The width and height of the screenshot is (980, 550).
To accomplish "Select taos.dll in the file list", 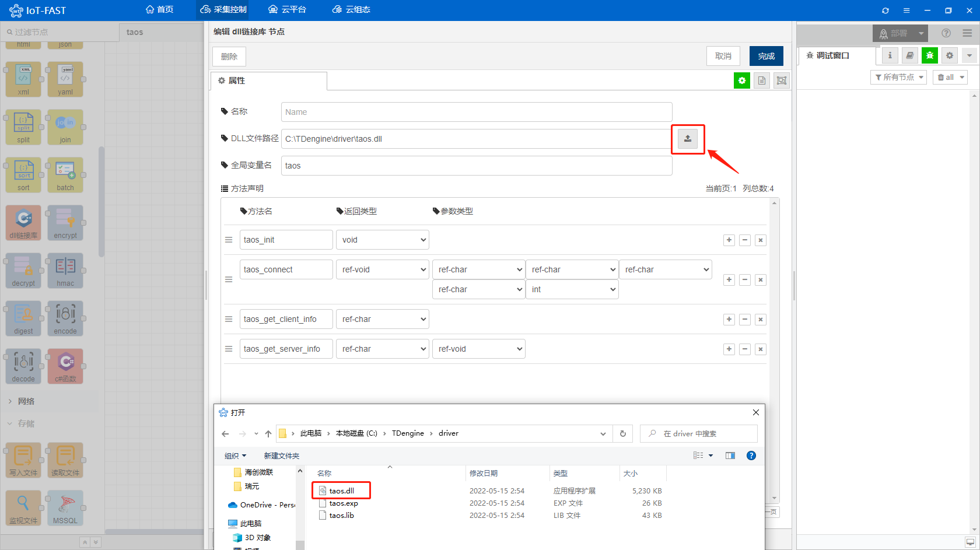I will pos(341,491).
